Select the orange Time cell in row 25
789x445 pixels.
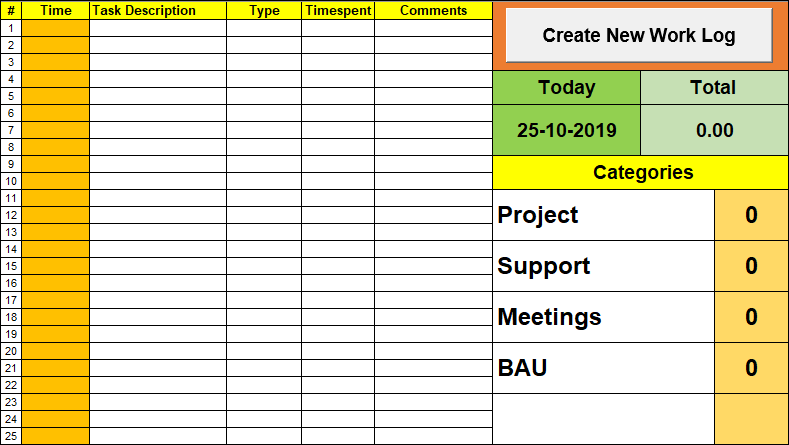(55, 436)
